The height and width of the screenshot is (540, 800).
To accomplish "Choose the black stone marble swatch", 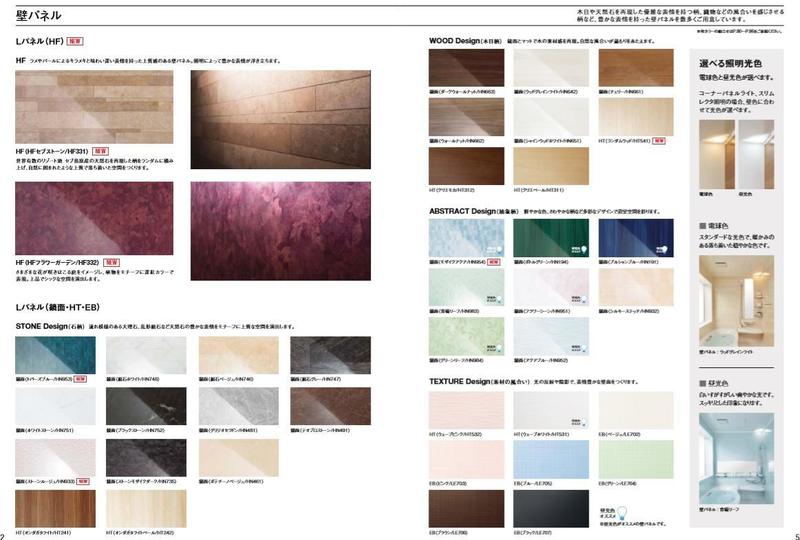I will pyautogui.click(x=147, y=407).
